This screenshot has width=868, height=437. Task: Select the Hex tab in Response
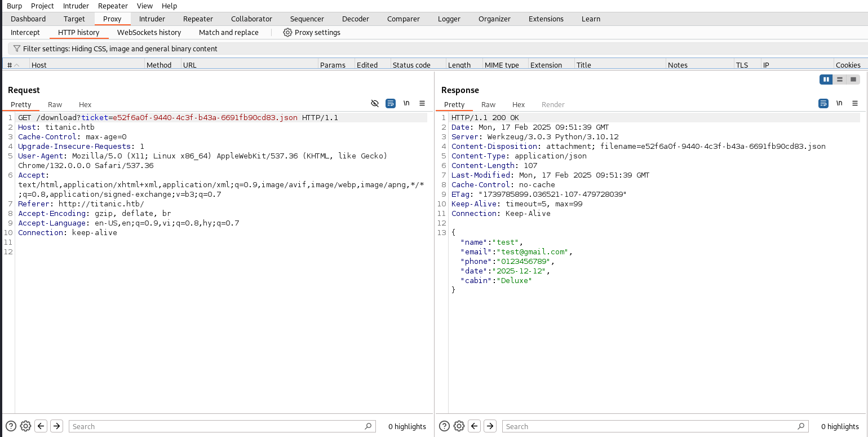[519, 104]
